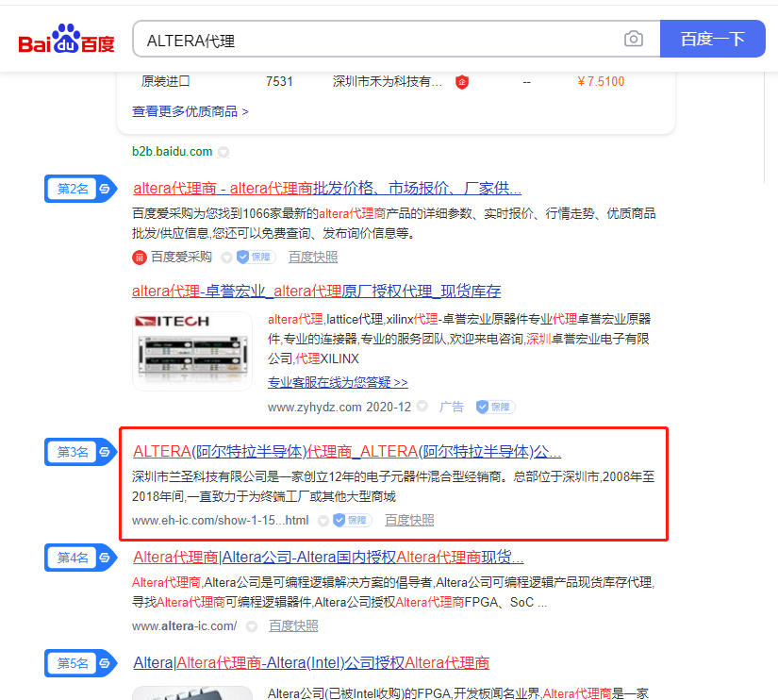Viewport: 778px width, 700px height.
Task: Open 百度快照 for eh-ic.com result
Action: [409, 521]
